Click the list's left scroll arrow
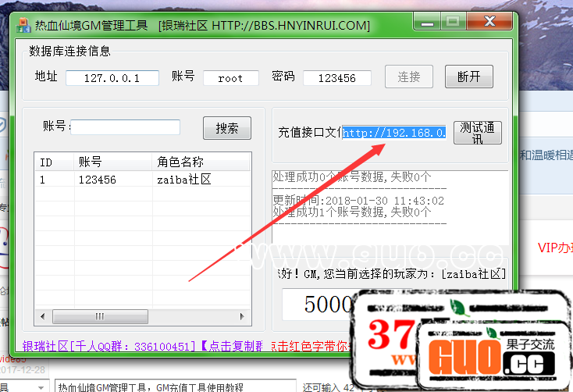 coord(41,316)
